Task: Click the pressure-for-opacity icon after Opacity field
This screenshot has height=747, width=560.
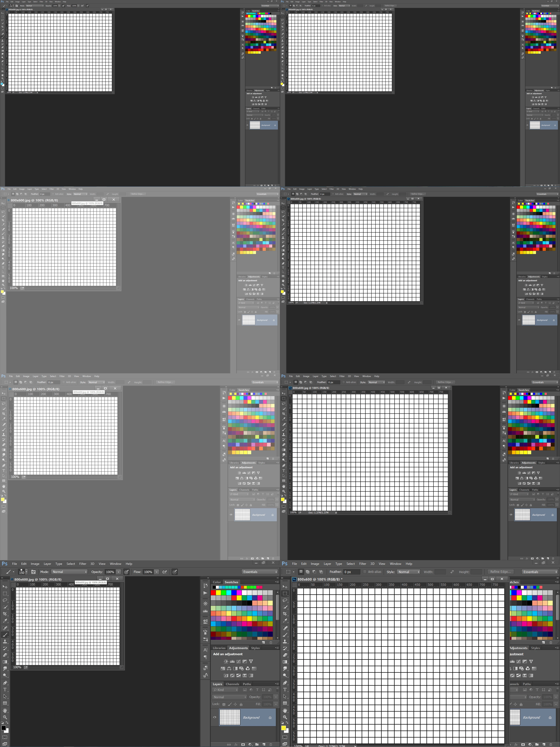Action: tap(126, 572)
